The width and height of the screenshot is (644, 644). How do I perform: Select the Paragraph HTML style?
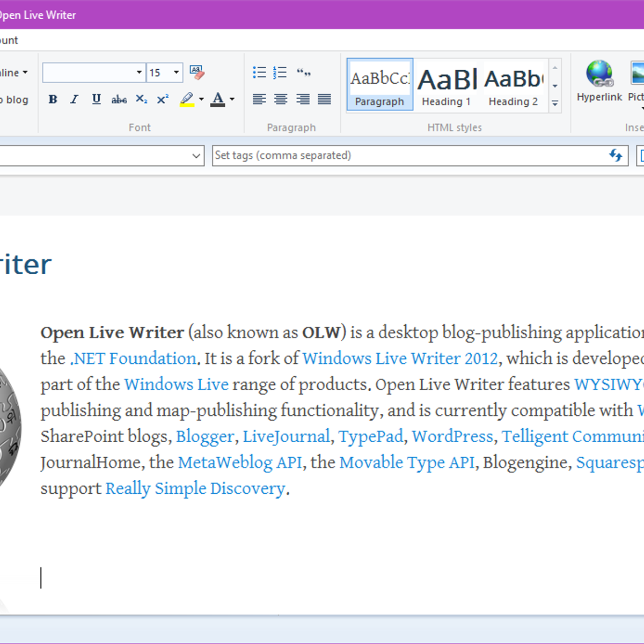click(380, 84)
